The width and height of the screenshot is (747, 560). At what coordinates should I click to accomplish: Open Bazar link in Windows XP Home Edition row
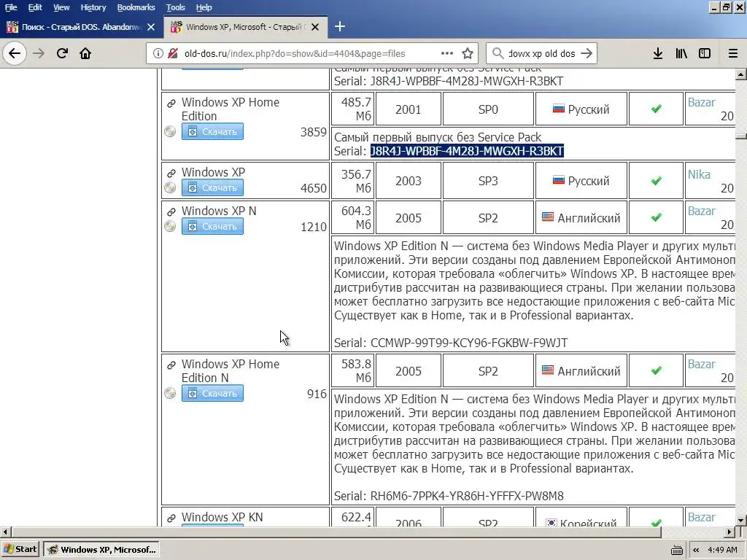(701, 102)
